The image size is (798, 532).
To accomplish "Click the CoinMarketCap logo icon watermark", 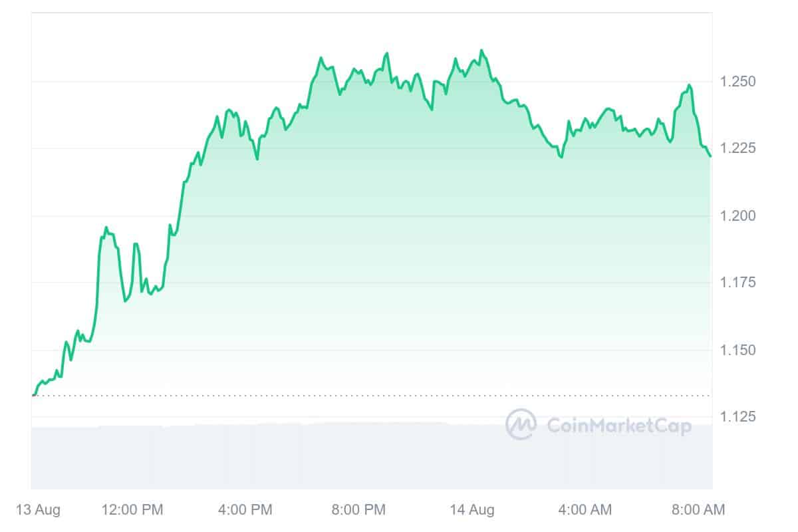I will click(521, 424).
